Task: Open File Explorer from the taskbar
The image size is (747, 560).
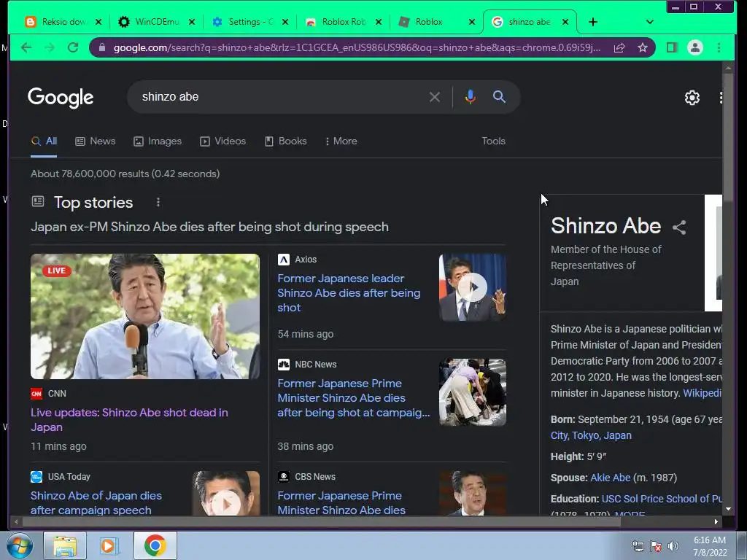Action: (x=65, y=545)
